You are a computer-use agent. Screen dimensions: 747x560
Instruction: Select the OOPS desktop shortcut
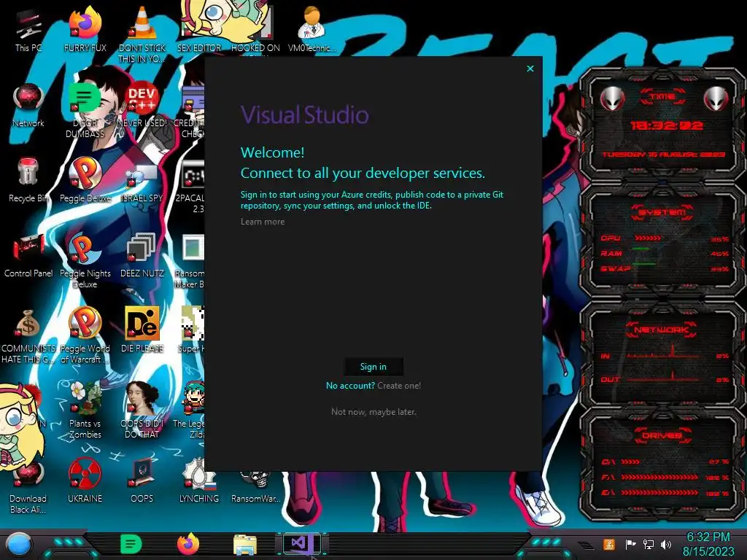click(142, 481)
